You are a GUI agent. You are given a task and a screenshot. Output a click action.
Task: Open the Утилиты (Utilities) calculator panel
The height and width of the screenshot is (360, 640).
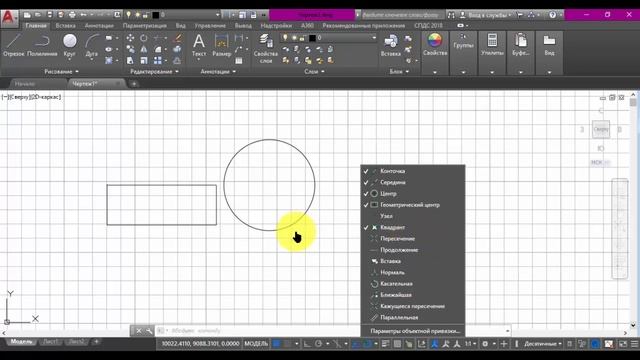pyautogui.click(x=492, y=44)
